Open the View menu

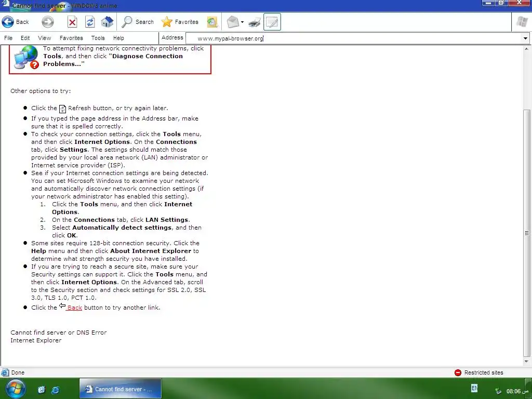[45, 38]
